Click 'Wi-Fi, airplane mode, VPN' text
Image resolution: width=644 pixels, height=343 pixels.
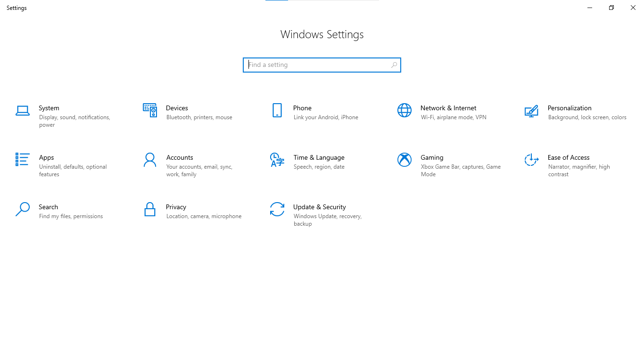point(454,117)
